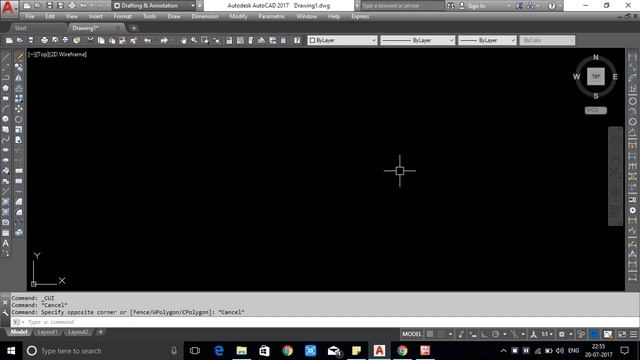Viewport: 640px width, 360px height.
Task: Toggle the blue hardware acceleration button
Action: pos(594,334)
